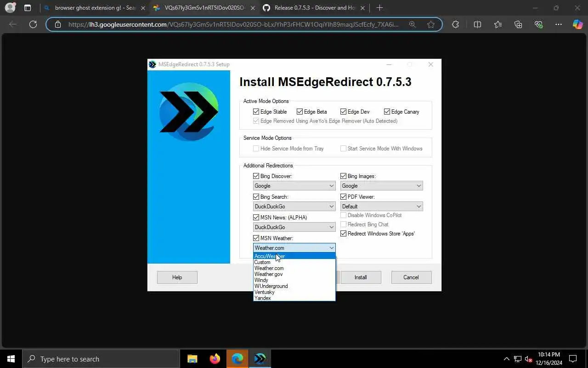This screenshot has height=368, width=588.
Task: Pick WUnderground from the weather list
Action: 294,286
